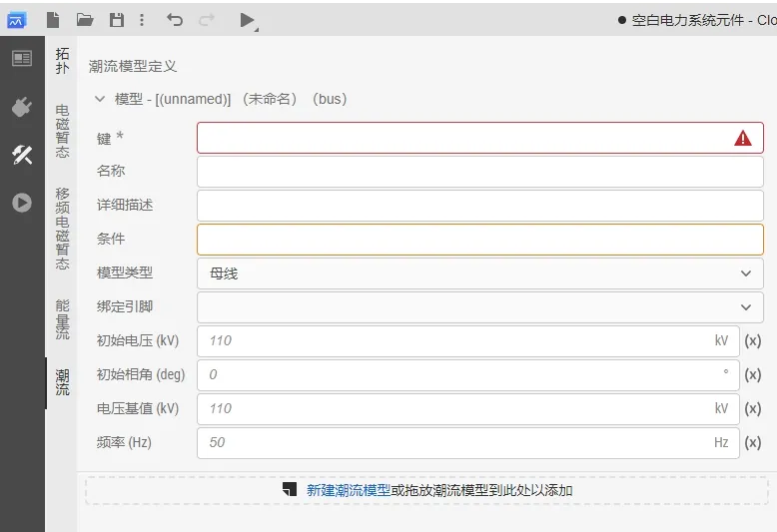777x532 pixels.
Task: Focus the 名称 input field
Action: pos(480,172)
